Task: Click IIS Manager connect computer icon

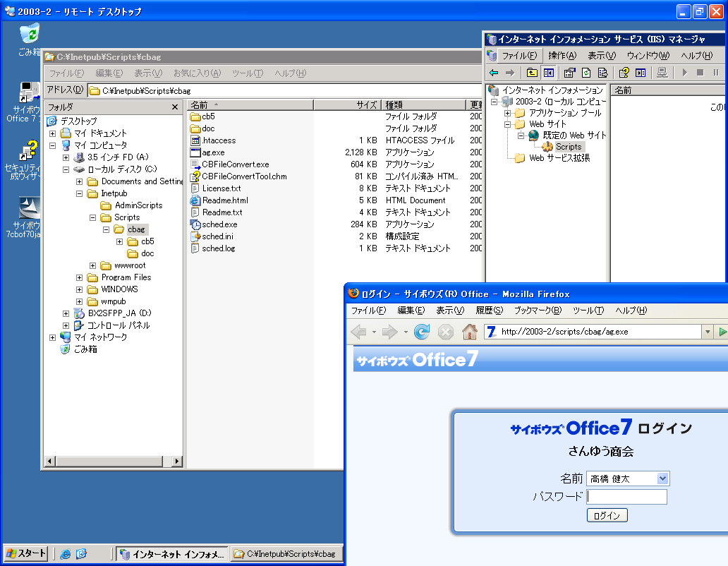Action: [x=662, y=73]
